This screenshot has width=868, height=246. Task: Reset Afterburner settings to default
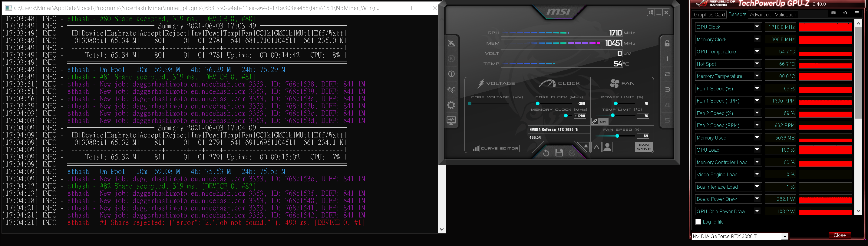tap(546, 153)
